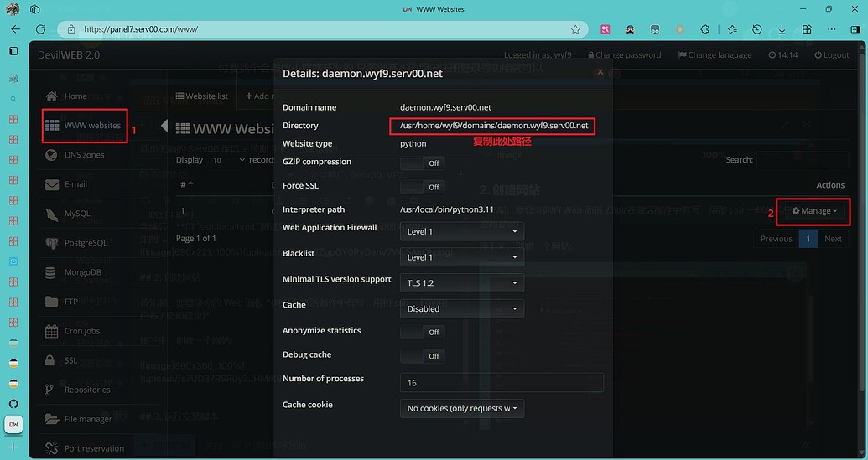The width and height of the screenshot is (868, 460).
Task: Select page 1 in pagination
Action: pos(808,239)
